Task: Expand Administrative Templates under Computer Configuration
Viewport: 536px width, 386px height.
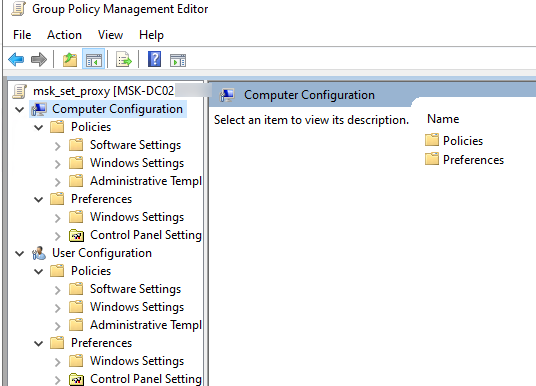Action: click(x=58, y=182)
